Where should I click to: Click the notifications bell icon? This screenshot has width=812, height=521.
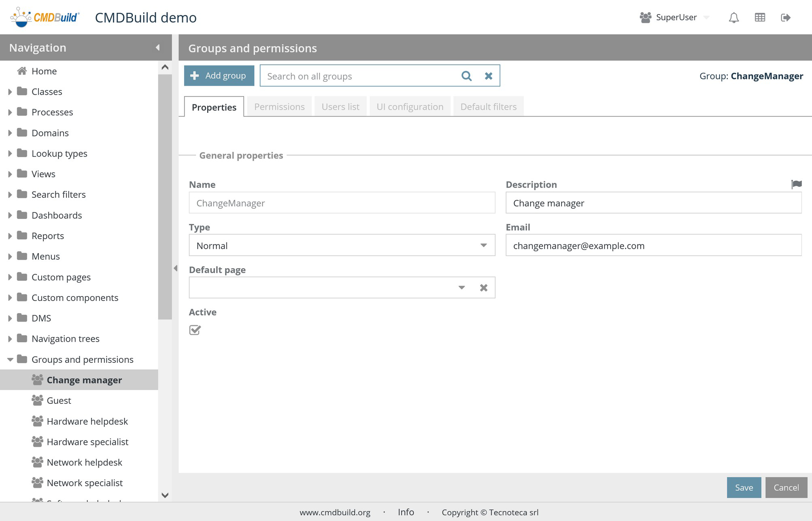point(733,18)
